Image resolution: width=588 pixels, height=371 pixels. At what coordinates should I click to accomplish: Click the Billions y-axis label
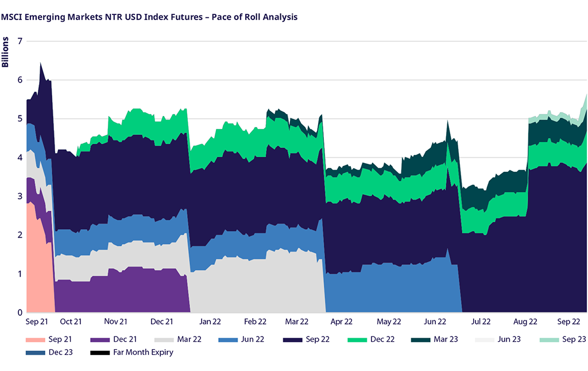pyautogui.click(x=6, y=52)
